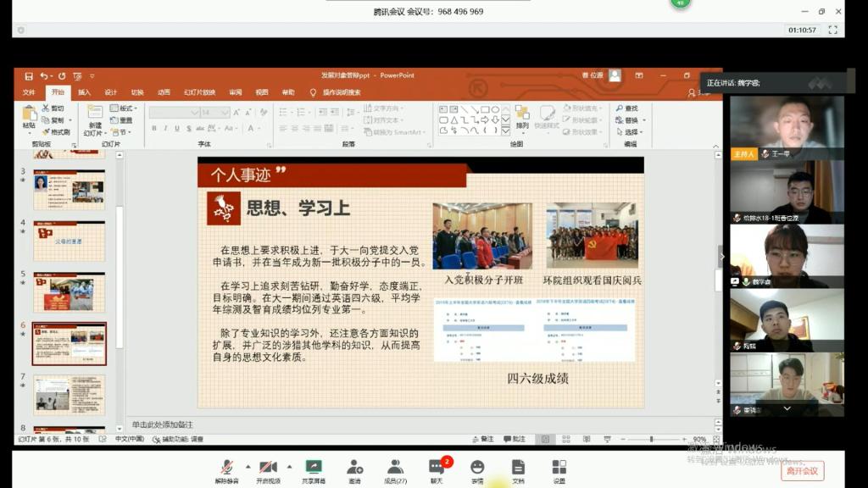The height and width of the screenshot is (488, 868).
Task: Open the 邀请 invite icon
Action: click(x=354, y=468)
